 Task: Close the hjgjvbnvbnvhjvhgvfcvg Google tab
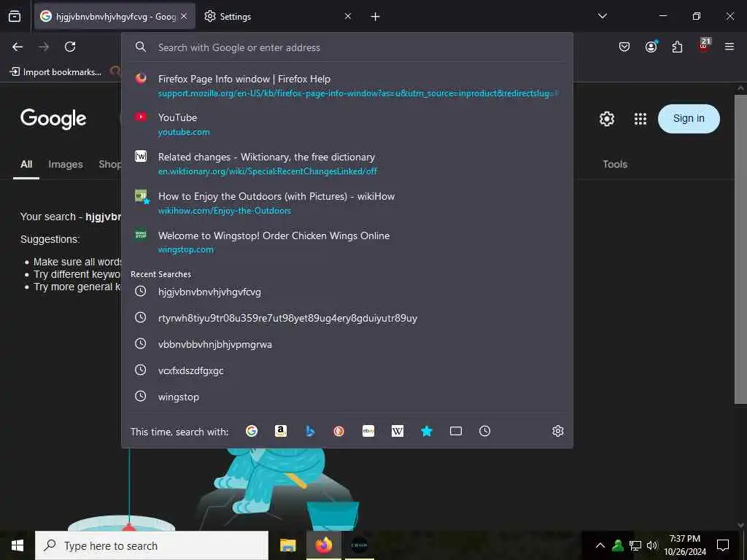tap(184, 16)
